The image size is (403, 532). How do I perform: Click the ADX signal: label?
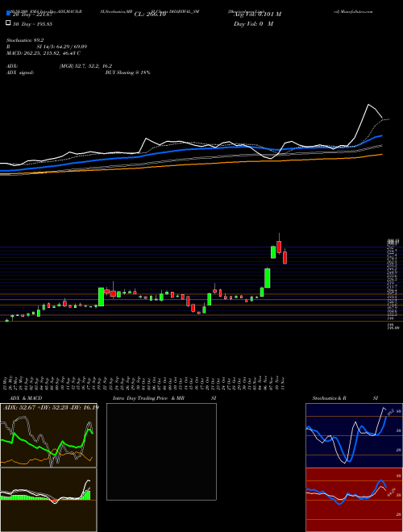[20, 73]
